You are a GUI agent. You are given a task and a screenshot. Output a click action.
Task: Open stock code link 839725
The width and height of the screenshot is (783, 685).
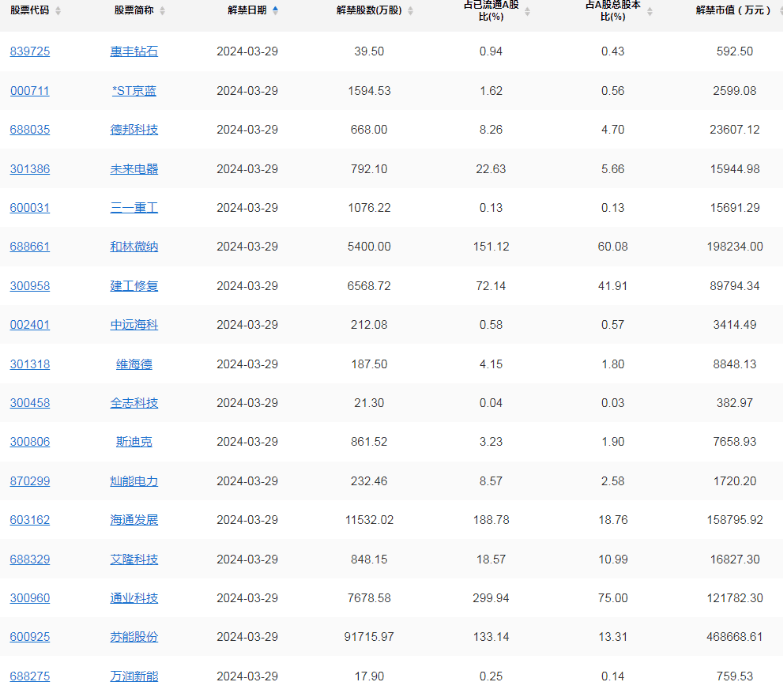pyautogui.click(x=30, y=52)
